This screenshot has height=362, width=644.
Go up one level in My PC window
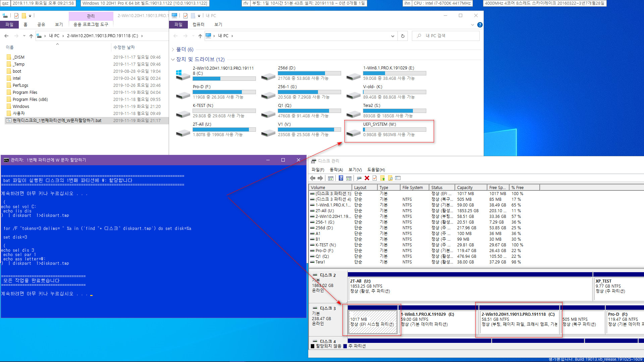[200, 36]
